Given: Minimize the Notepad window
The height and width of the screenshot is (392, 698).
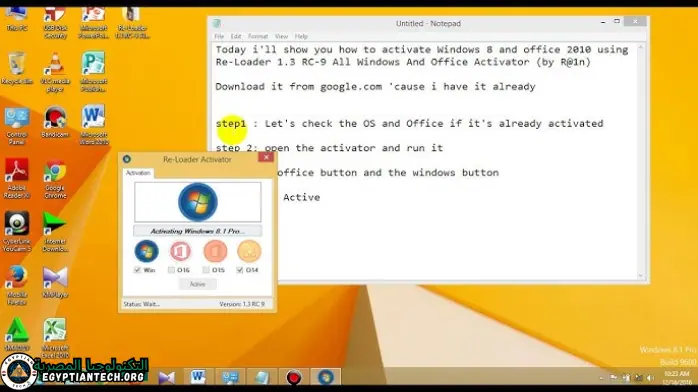Looking at the screenshot, I should (603, 21).
